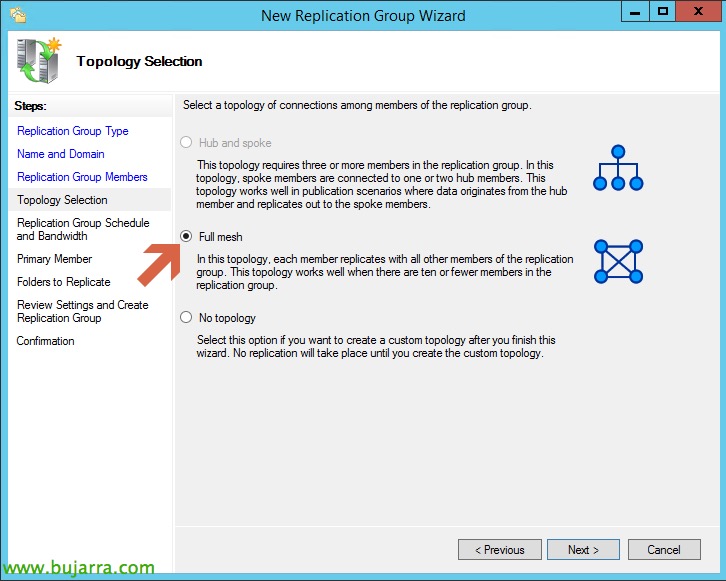Click the Topology Selection page heading
Image resolution: width=726 pixels, height=581 pixels.
click(139, 61)
